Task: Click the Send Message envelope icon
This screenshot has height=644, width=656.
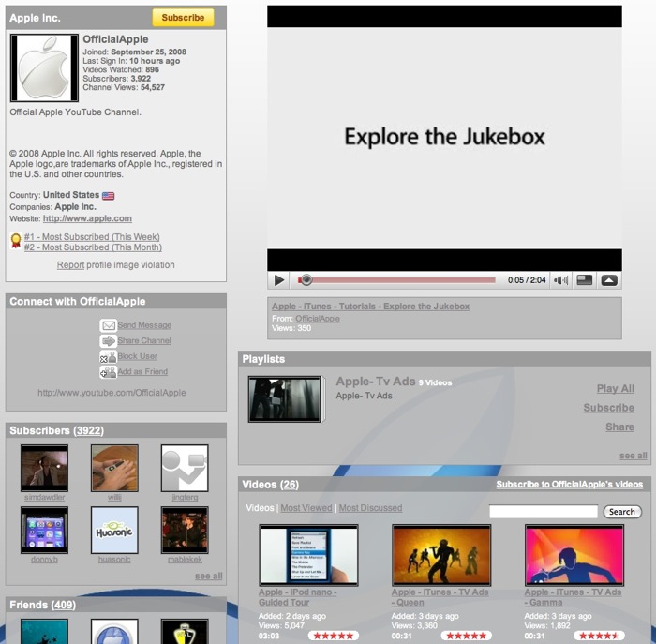Action: coord(108,325)
